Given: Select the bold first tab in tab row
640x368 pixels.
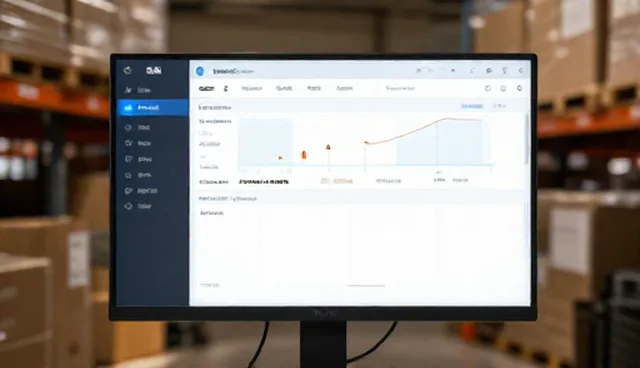Looking at the screenshot, I should pos(206,89).
